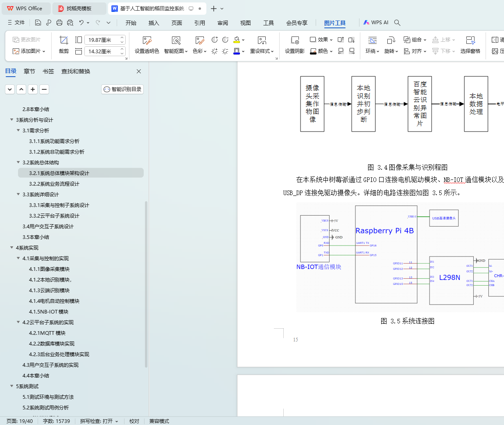Open a new tab with plus button

coord(214,9)
